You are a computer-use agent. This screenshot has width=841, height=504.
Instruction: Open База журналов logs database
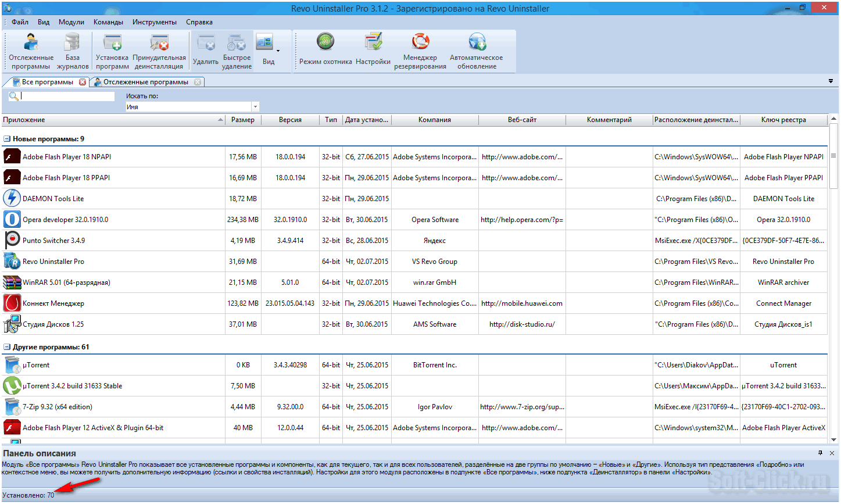pyautogui.click(x=72, y=51)
